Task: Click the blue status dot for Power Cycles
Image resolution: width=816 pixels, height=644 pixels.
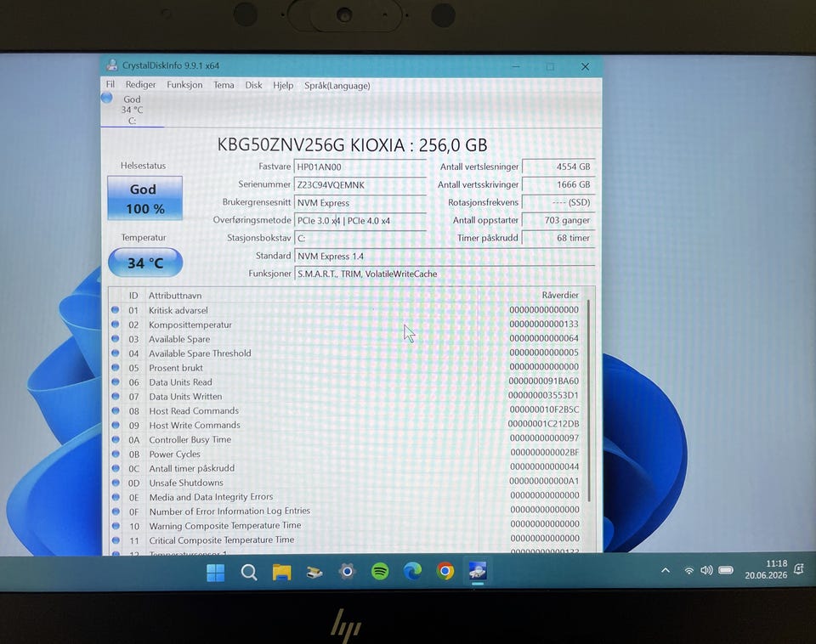Action: click(x=116, y=454)
